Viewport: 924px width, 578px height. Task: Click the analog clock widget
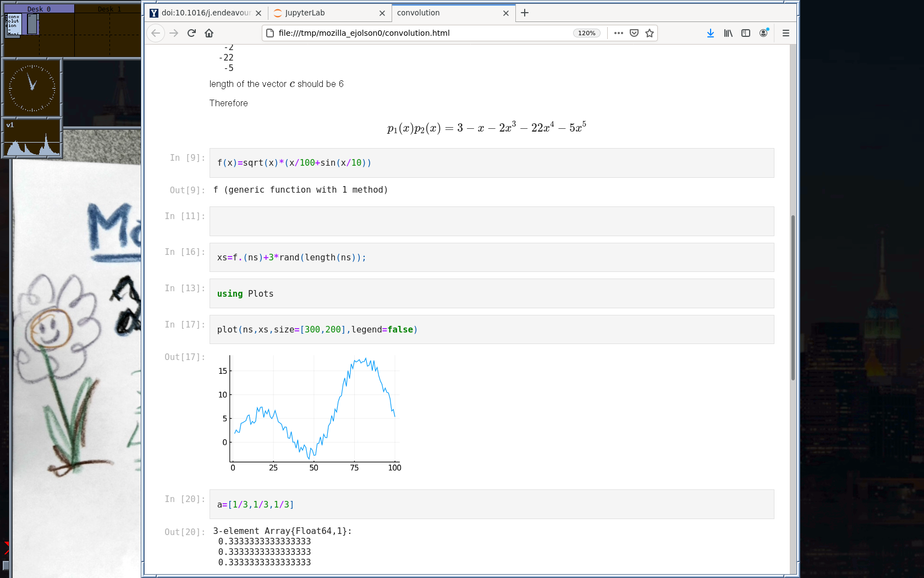click(32, 88)
